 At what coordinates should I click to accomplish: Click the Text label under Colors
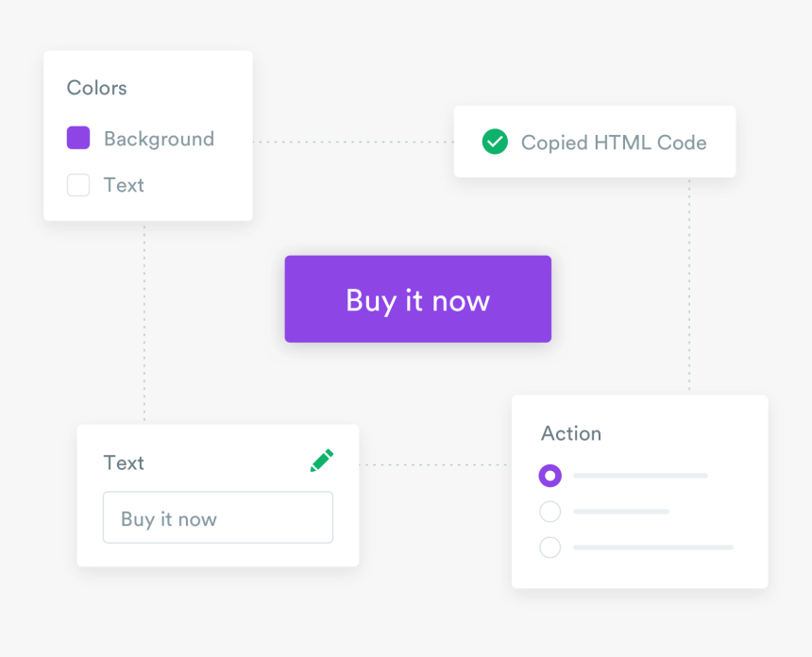click(x=124, y=185)
